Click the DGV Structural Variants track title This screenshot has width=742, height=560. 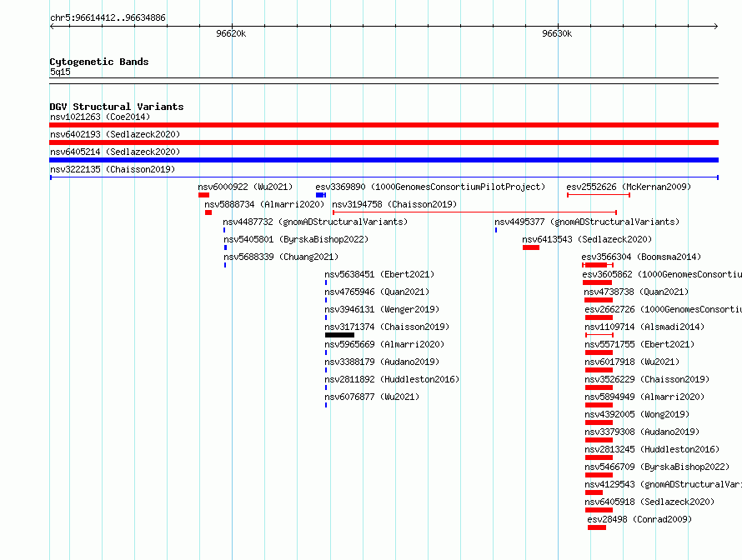117,107
